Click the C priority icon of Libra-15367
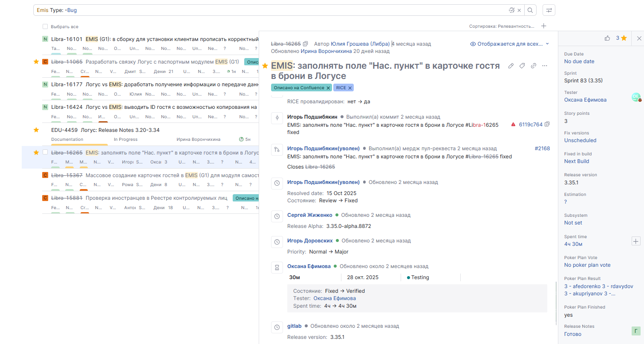This screenshot has height=344, width=644. click(45, 175)
